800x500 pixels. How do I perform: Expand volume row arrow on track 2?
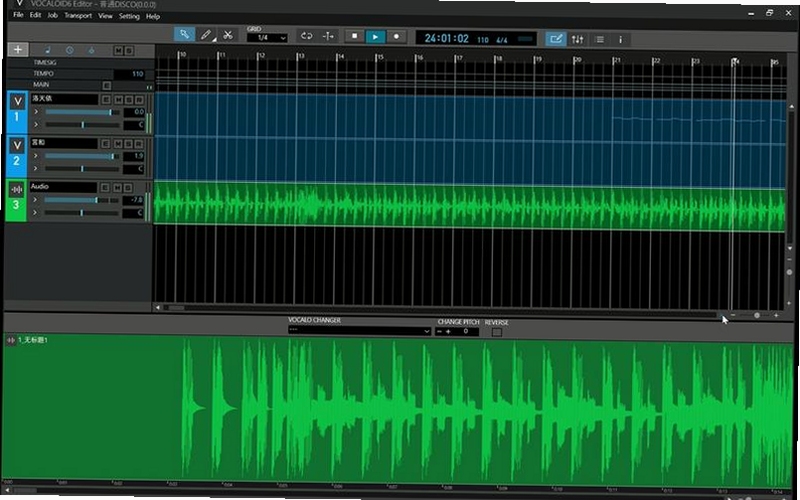click(35, 156)
